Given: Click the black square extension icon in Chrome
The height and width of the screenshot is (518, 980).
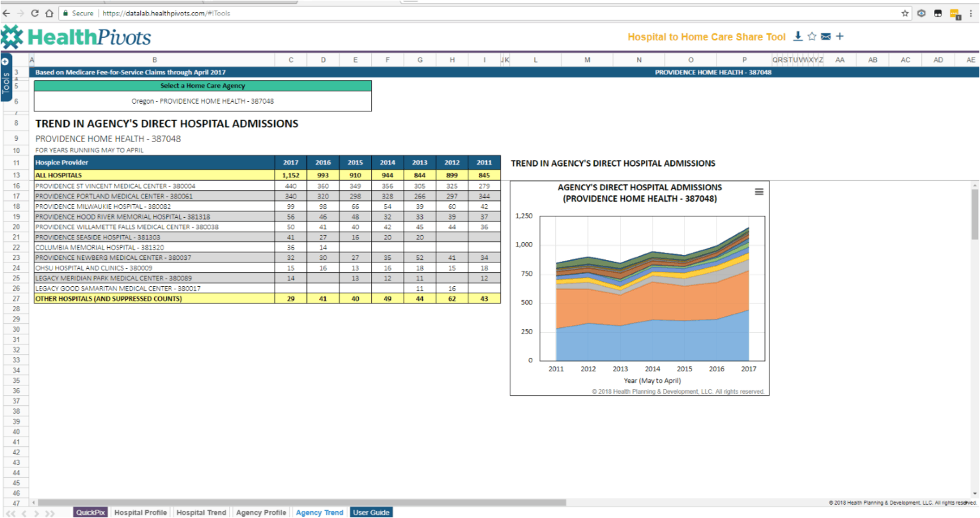Looking at the screenshot, I should pyautogui.click(x=938, y=13).
